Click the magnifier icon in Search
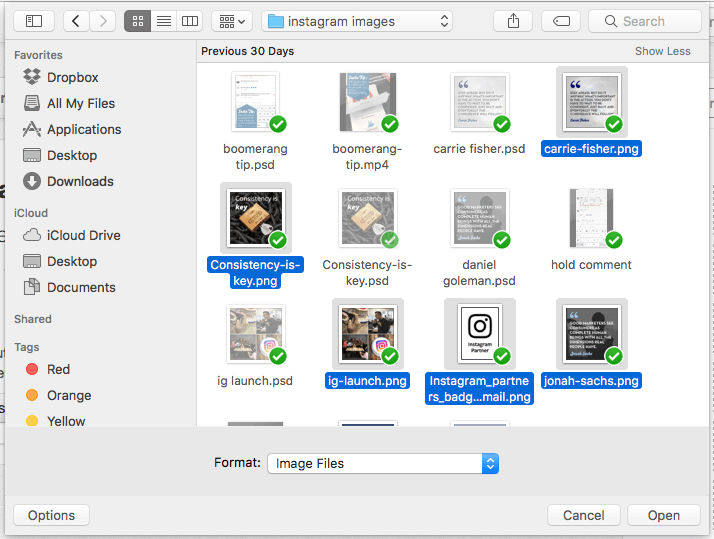The height and width of the screenshot is (539, 714). (611, 21)
